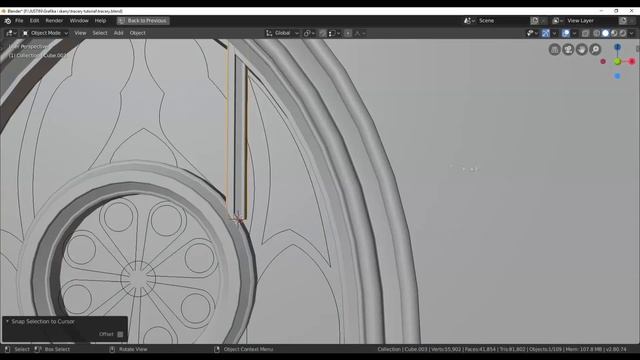Click the Object Context Menu hint

click(244, 349)
